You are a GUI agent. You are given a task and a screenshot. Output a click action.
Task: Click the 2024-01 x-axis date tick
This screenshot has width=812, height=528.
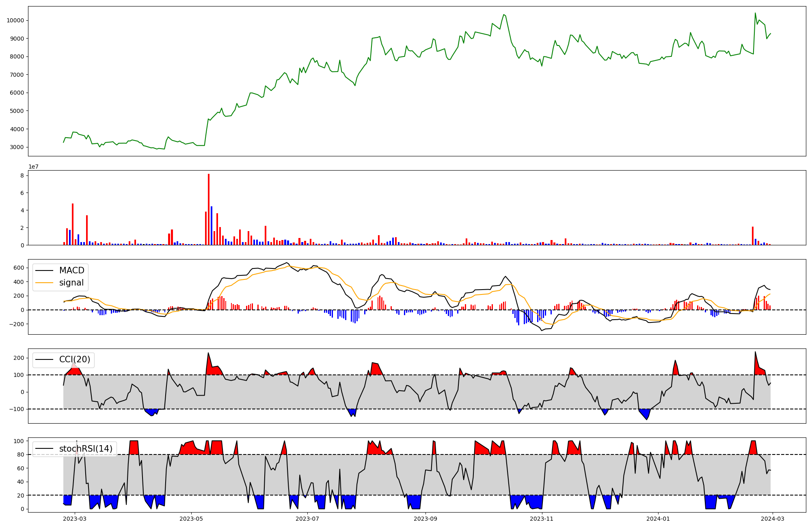[658, 519]
